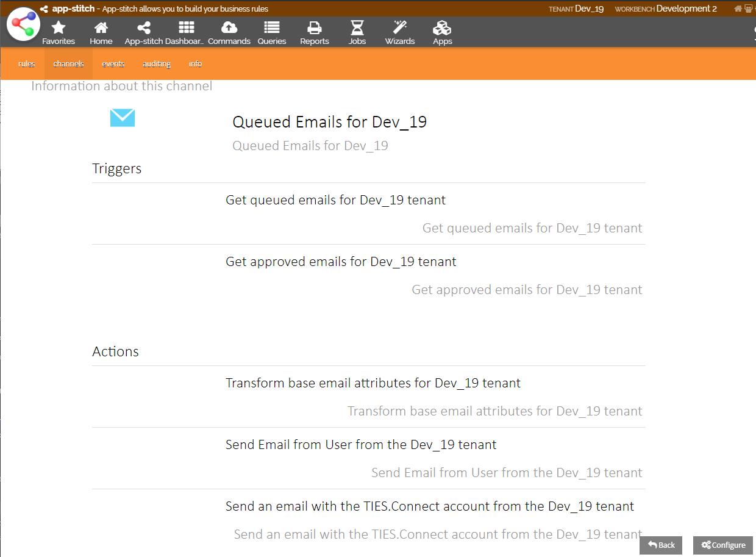
Task: Click the small home icon in title bar
Action: (738, 9)
